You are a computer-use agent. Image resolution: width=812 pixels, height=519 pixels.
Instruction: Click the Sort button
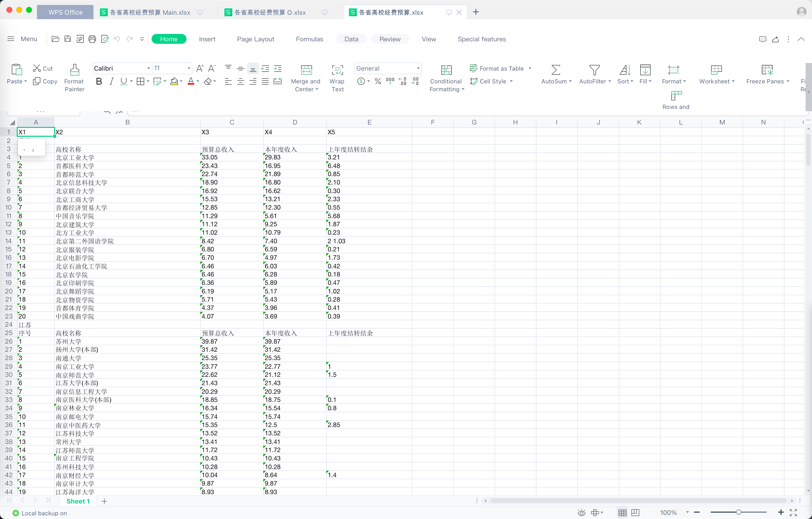(x=625, y=75)
